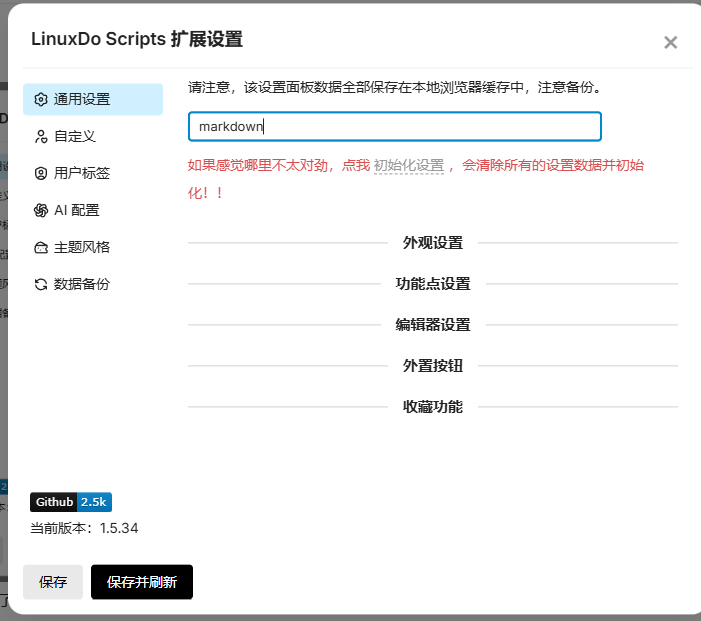The height and width of the screenshot is (621, 701).
Task: Switch to the 自定义 tab
Action: click(93, 136)
